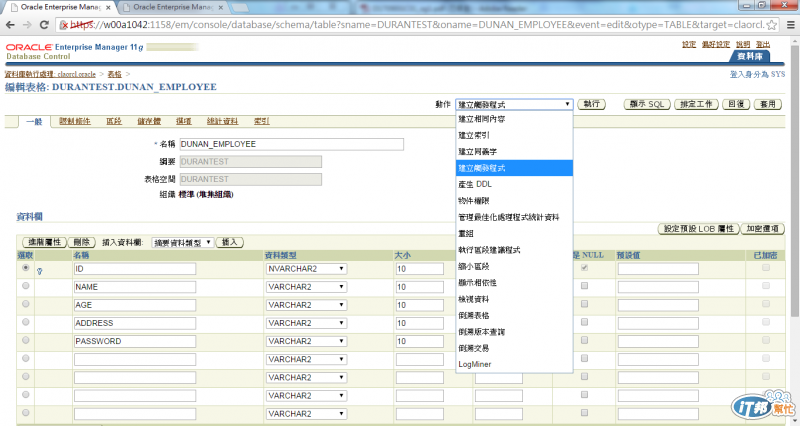Select the ADDRESS row radio button
Image resolution: width=800 pixels, height=426 pixels.
26,322
